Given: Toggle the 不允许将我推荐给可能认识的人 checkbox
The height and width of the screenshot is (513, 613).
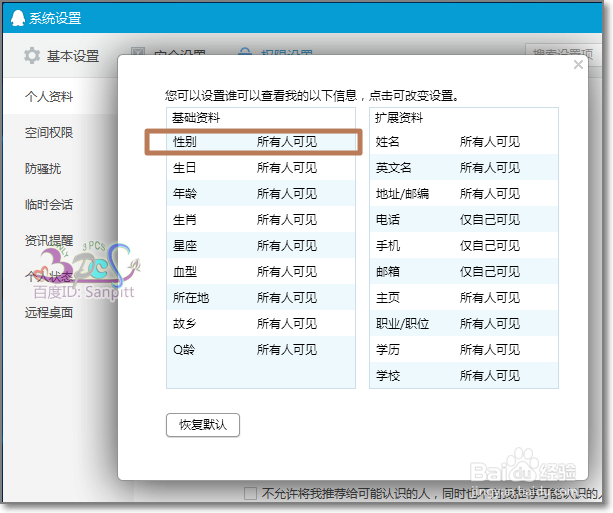Looking at the screenshot, I should click(x=250, y=493).
